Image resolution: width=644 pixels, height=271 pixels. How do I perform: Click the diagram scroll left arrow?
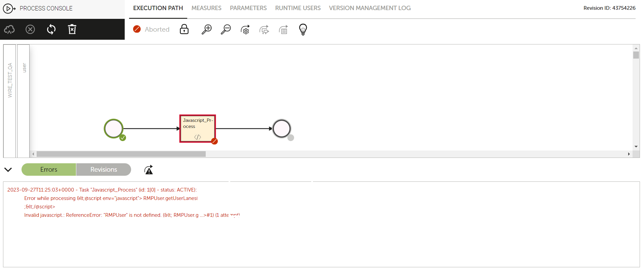(x=33, y=154)
